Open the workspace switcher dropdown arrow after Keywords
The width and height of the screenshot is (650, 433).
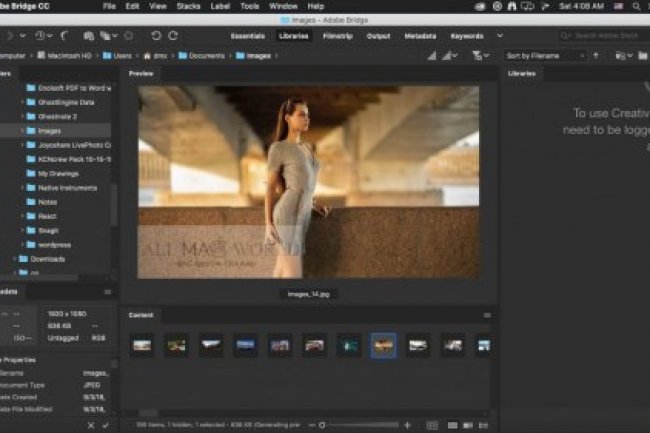tap(497, 36)
